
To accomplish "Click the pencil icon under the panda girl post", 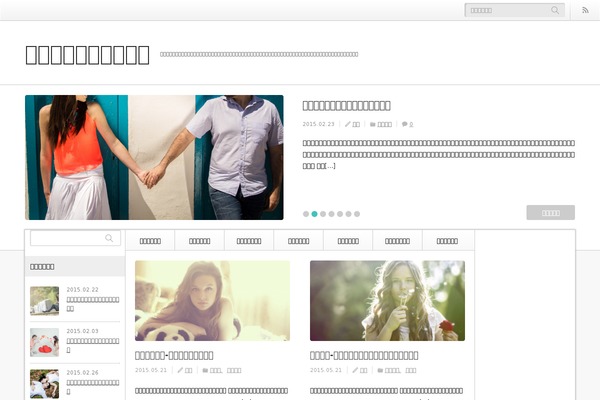I will pos(180,370).
